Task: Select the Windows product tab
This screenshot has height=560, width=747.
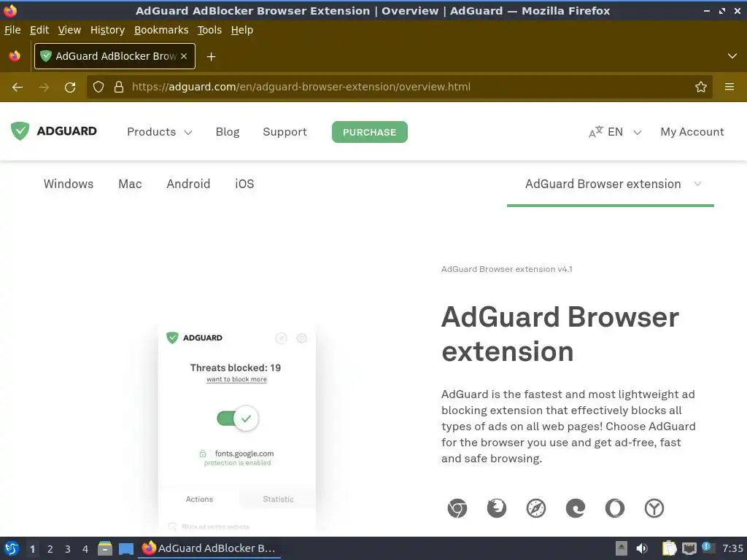Action: (69, 184)
